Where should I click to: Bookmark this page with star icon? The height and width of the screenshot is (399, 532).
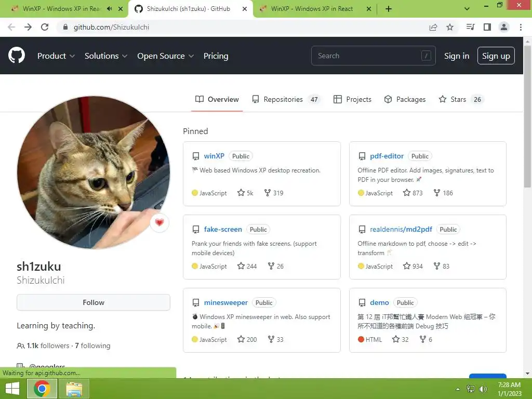pos(450,27)
